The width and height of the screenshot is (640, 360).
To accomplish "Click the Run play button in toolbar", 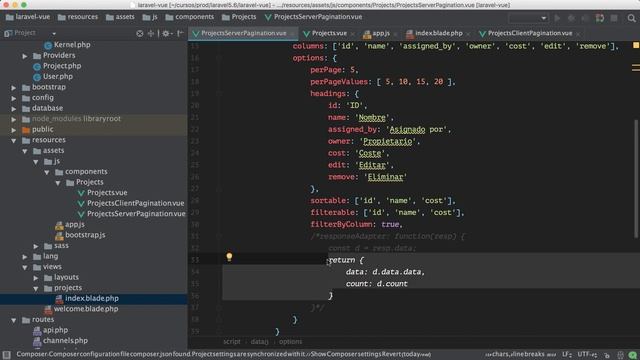I will [557, 18].
